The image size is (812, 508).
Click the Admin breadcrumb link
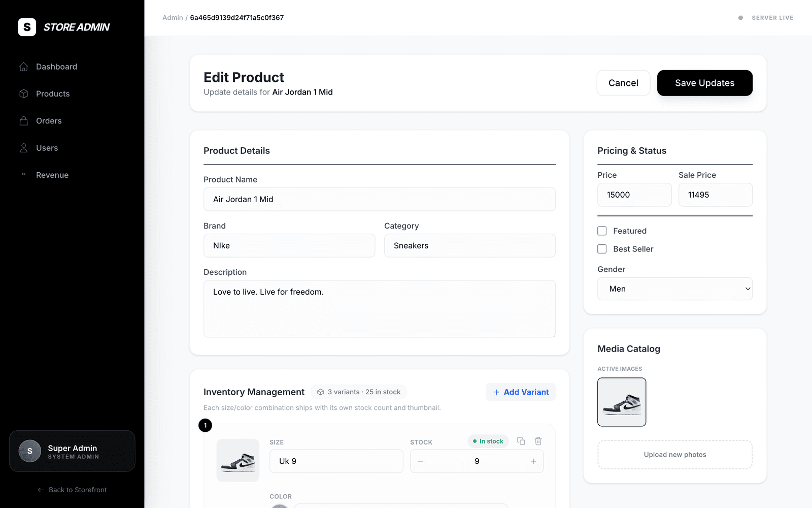point(173,18)
